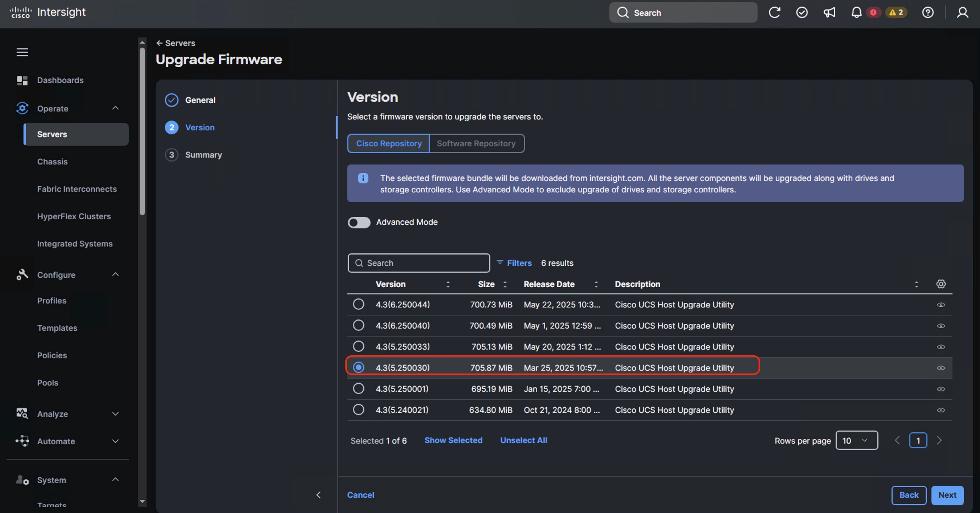The height and width of the screenshot is (513, 980).
Task: Switch to the Software Repository tab
Action: point(476,143)
